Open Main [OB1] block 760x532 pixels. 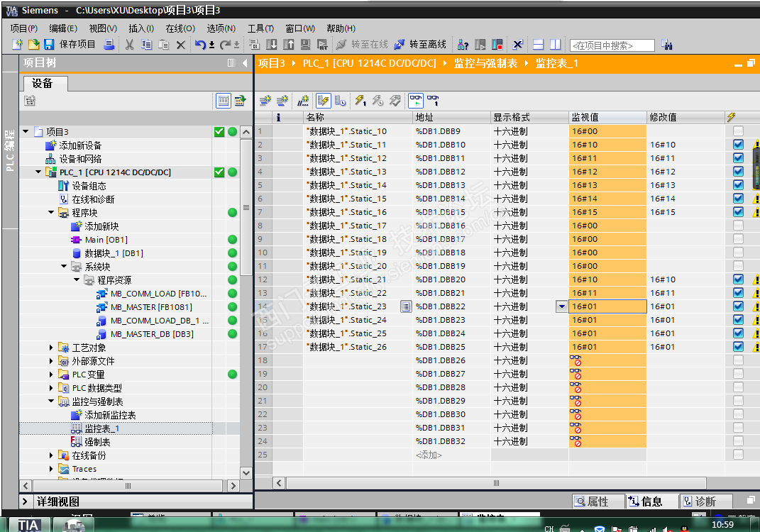106,239
